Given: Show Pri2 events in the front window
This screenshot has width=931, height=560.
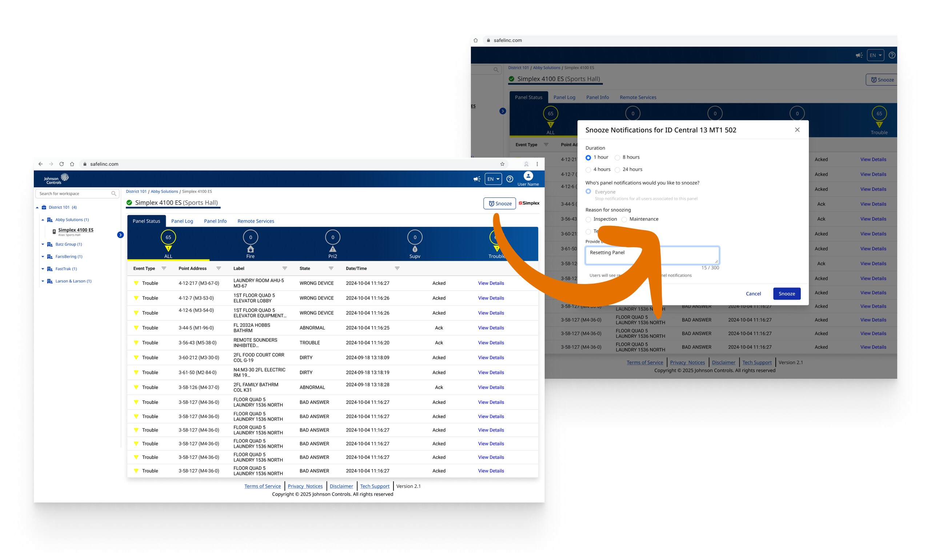Looking at the screenshot, I should [x=332, y=244].
